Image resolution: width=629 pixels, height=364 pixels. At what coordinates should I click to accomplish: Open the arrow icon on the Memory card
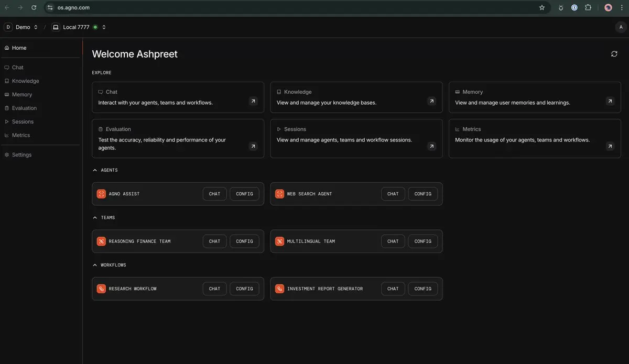[x=610, y=101]
